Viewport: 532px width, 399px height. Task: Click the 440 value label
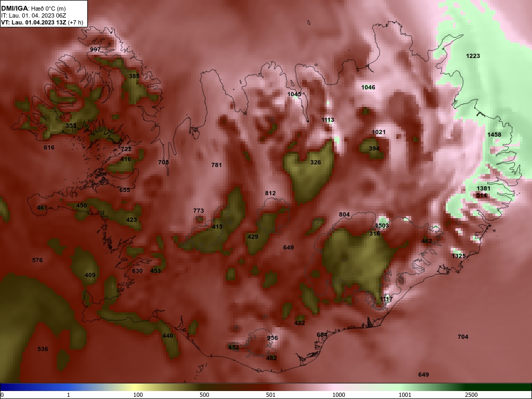click(x=168, y=336)
